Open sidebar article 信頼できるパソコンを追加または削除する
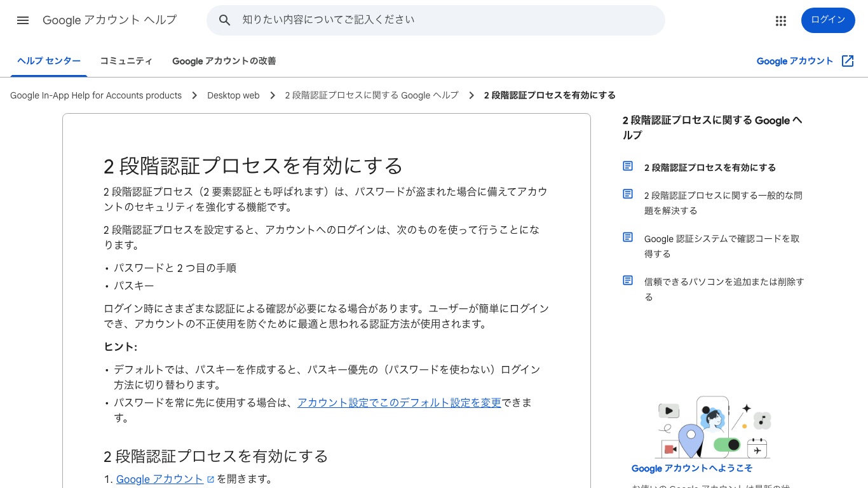Viewport: 868px width, 488px height. pyautogui.click(x=724, y=290)
